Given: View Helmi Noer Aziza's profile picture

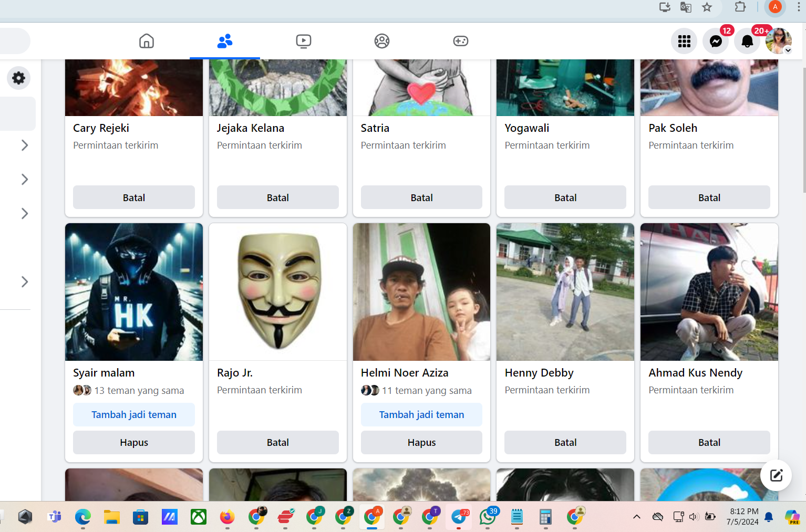Looking at the screenshot, I should pos(421,292).
